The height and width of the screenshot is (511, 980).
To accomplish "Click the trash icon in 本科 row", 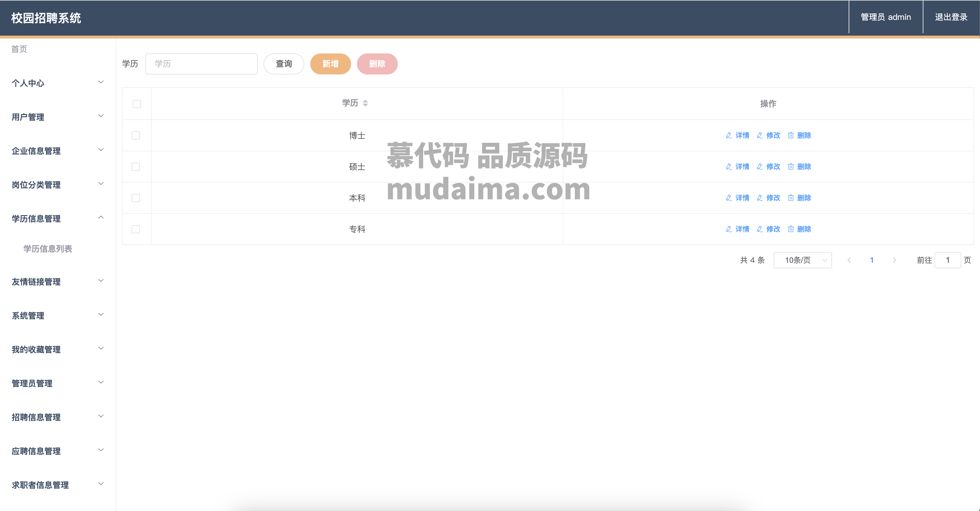I will click(x=791, y=198).
